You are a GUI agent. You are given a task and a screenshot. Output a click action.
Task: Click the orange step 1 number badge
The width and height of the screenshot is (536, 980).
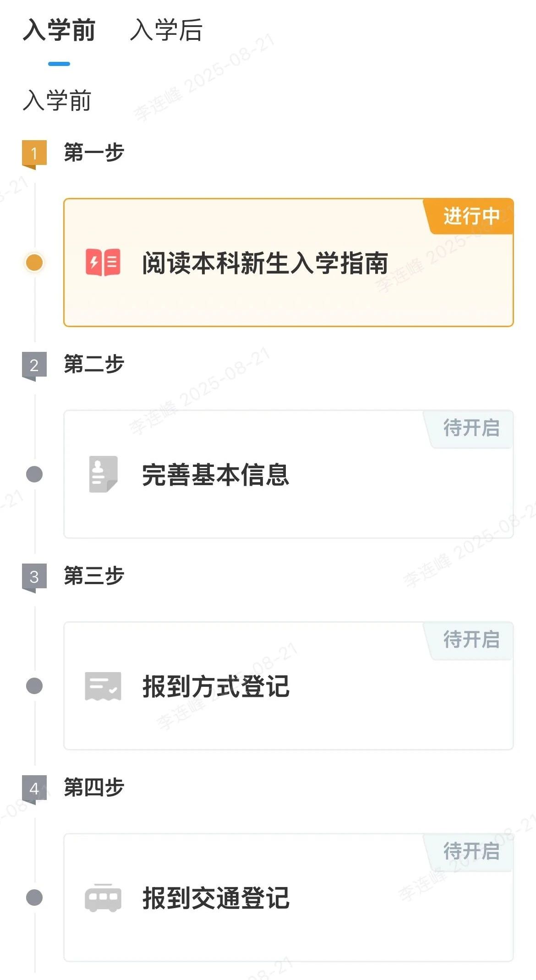coord(34,153)
